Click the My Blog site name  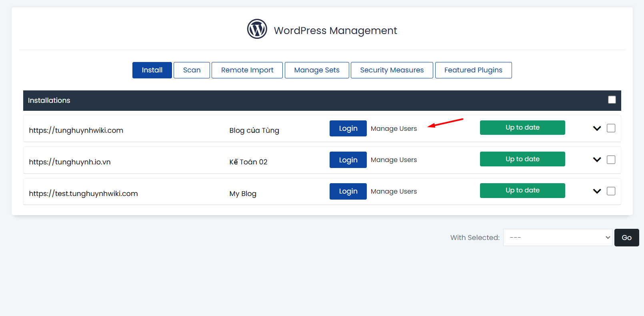coord(243,194)
